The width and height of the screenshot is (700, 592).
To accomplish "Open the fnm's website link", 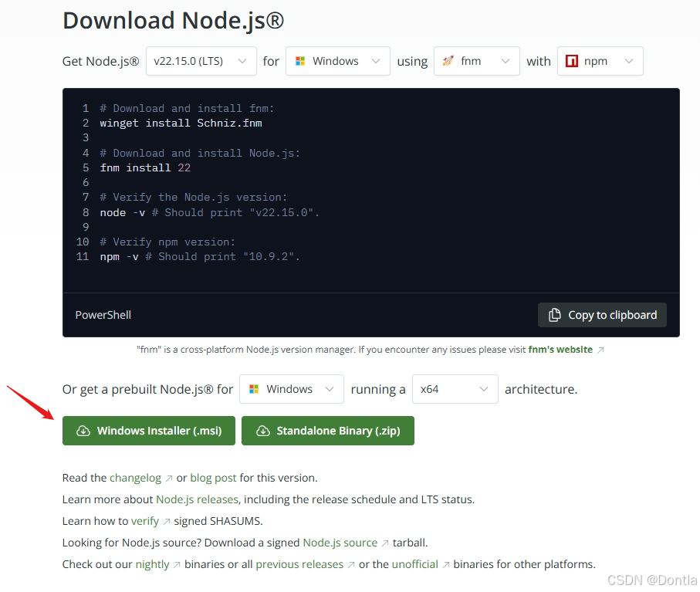I will pos(560,350).
